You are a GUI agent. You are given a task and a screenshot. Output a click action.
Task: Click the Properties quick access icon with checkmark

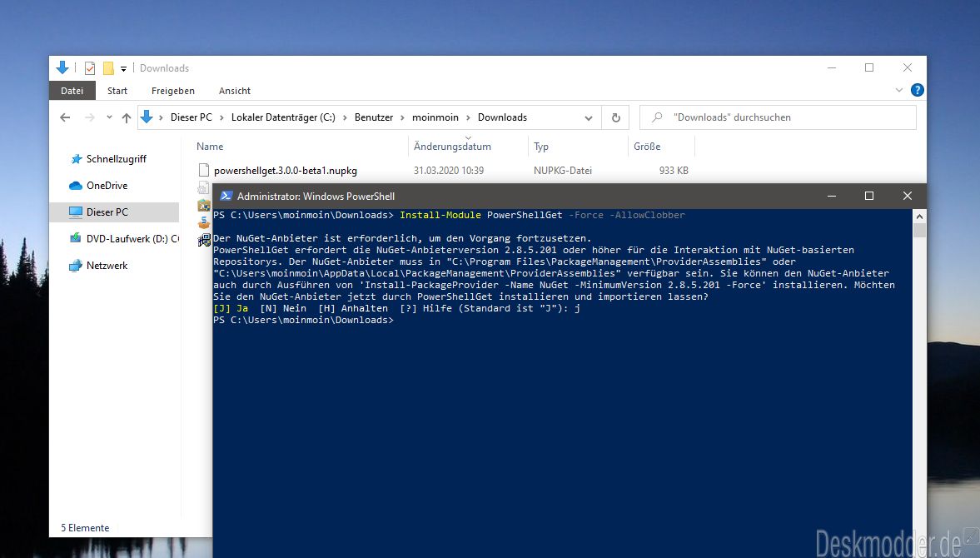pos(90,68)
